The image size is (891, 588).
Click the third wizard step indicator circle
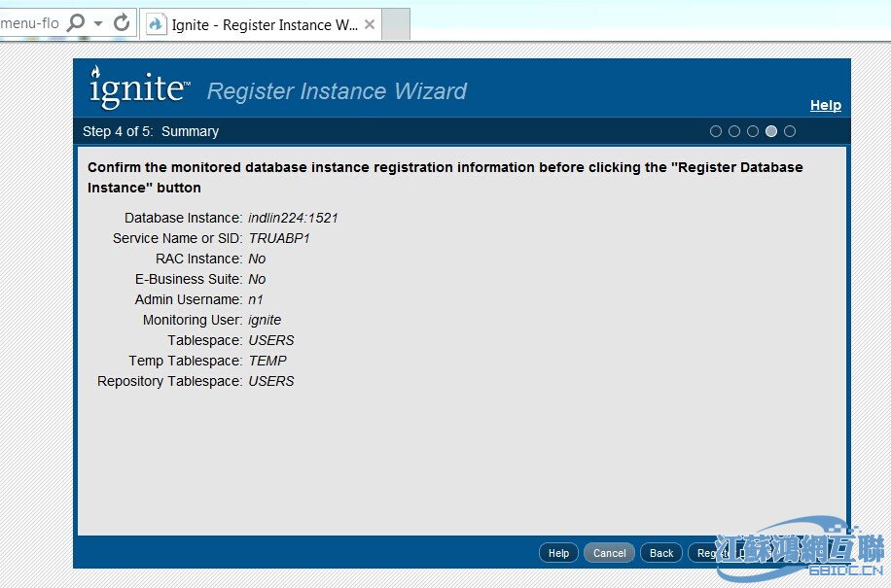point(753,131)
